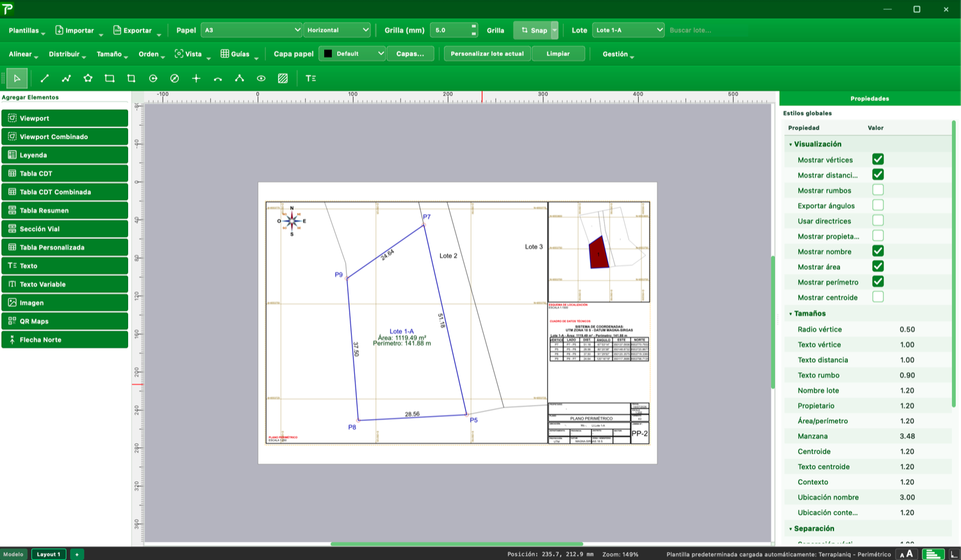Add a QR Maps element
The image size is (961, 560).
coord(65,321)
